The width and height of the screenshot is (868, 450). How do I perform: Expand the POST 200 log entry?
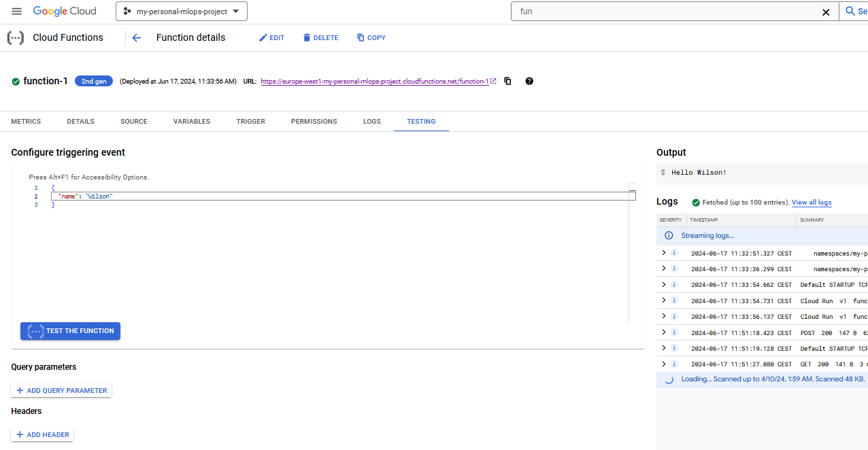(x=664, y=332)
